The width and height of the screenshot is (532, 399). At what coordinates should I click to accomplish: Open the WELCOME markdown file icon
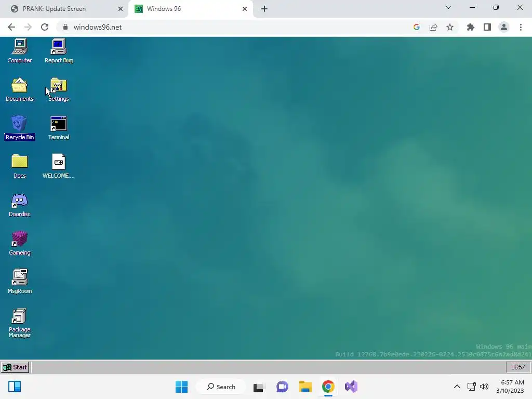[x=59, y=166]
